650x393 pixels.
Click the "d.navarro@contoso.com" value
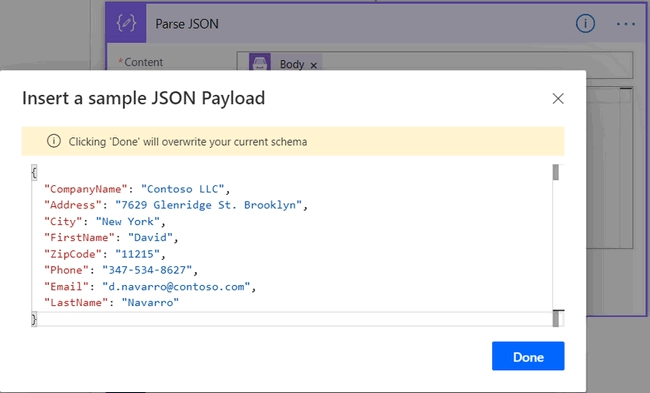(x=176, y=286)
